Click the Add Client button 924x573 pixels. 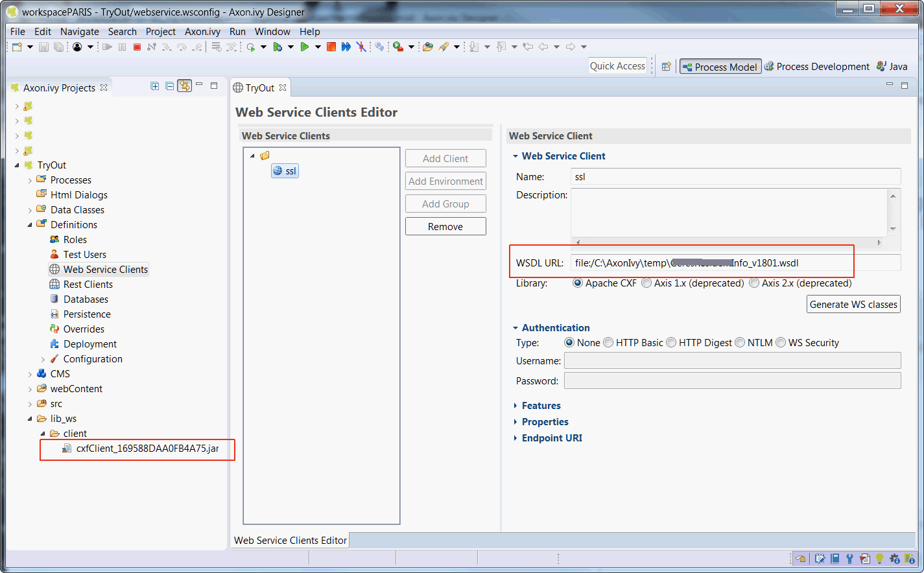tap(445, 158)
